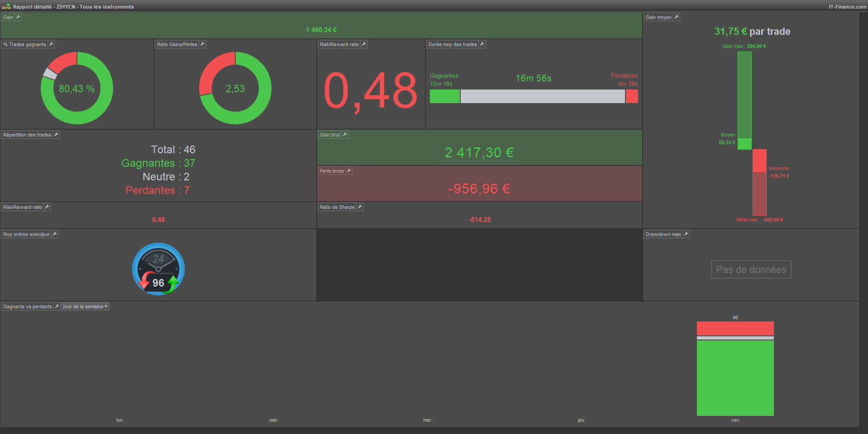Open the Gain widget wrench settings
Image resolution: width=868 pixels, height=434 pixels.
[x=18, y=17]
